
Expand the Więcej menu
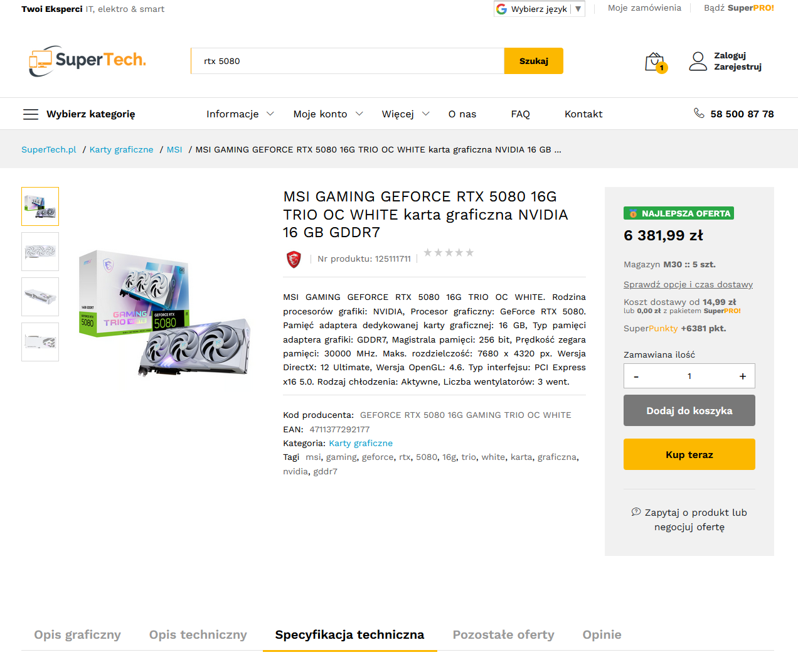406,114
